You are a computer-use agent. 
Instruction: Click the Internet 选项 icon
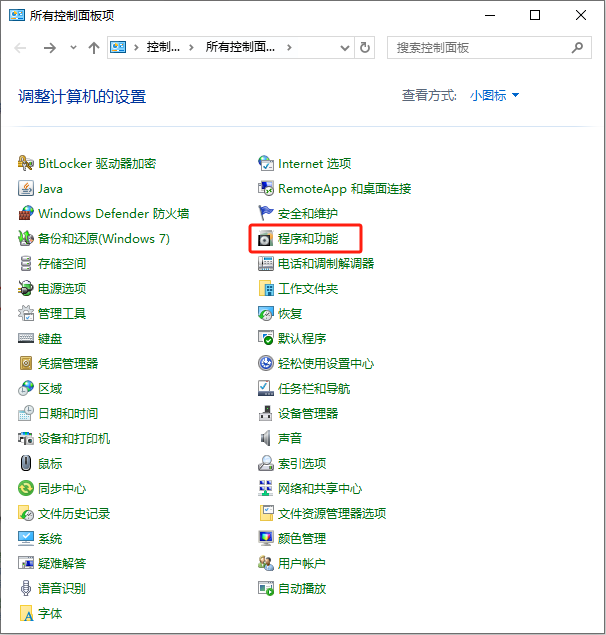[x=266, y=163]
